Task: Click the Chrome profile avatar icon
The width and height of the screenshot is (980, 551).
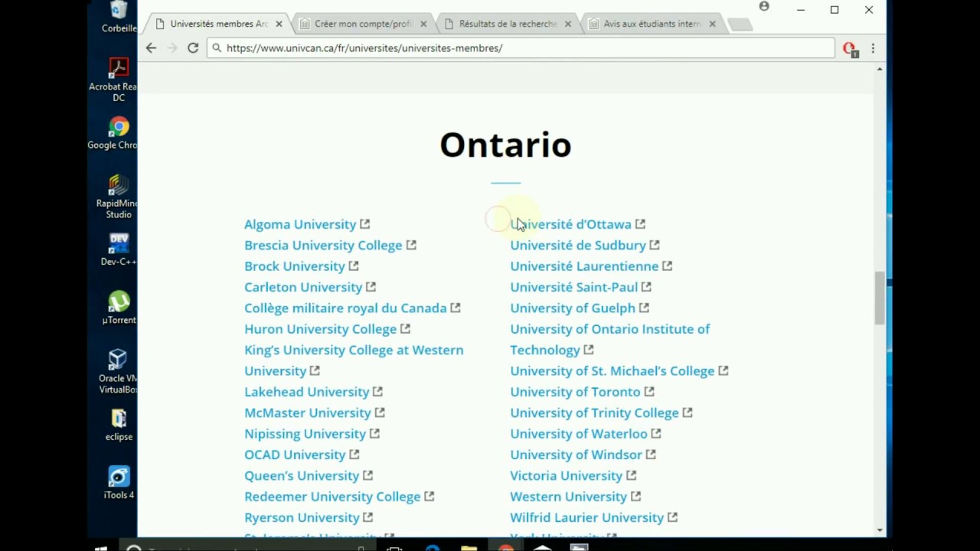Action: (764, 7)
